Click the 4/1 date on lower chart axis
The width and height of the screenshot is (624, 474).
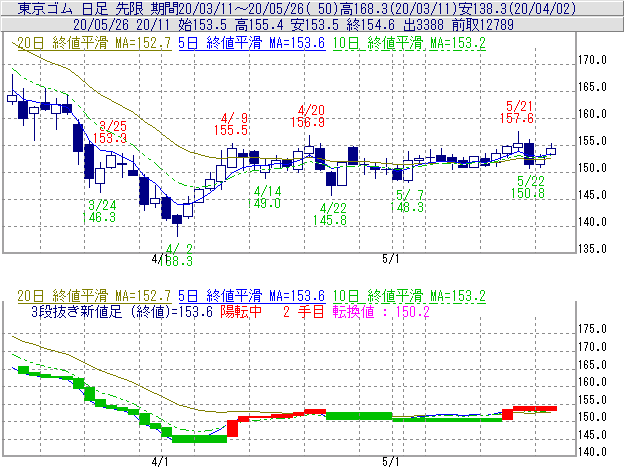[160, 462]
